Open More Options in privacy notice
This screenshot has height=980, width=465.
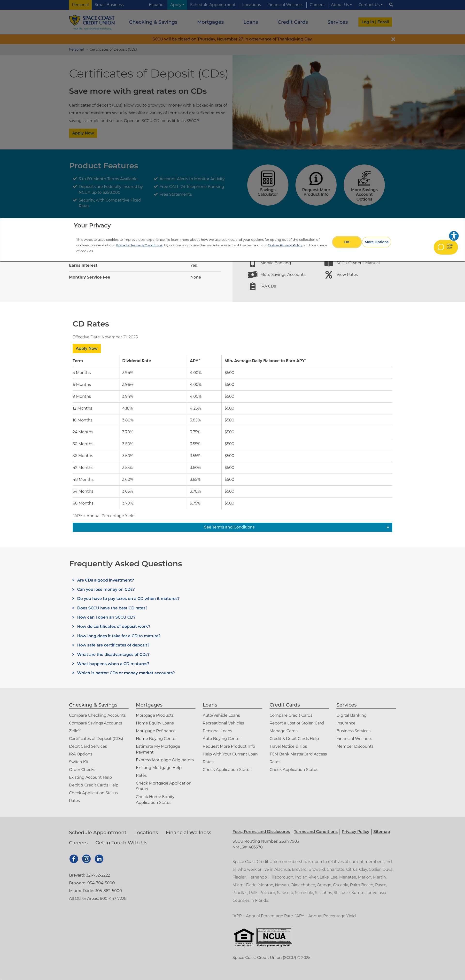(376, 242)
